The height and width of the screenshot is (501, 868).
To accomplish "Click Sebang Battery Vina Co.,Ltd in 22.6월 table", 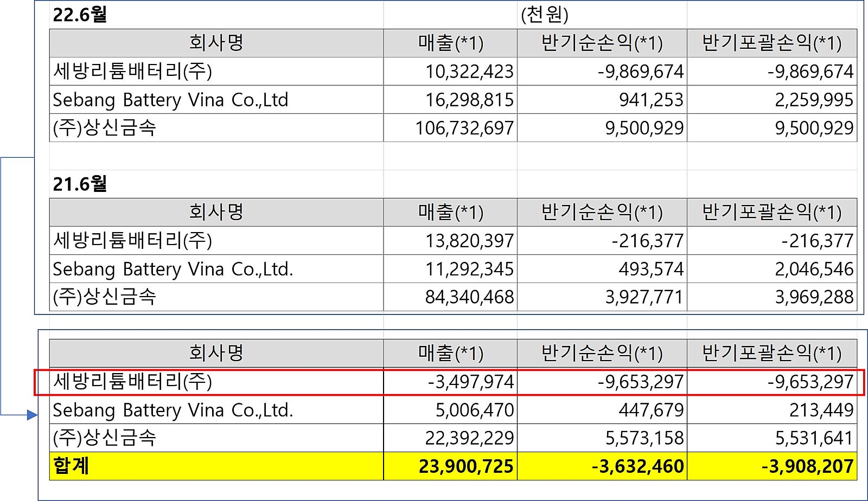I will pos(216,100).
